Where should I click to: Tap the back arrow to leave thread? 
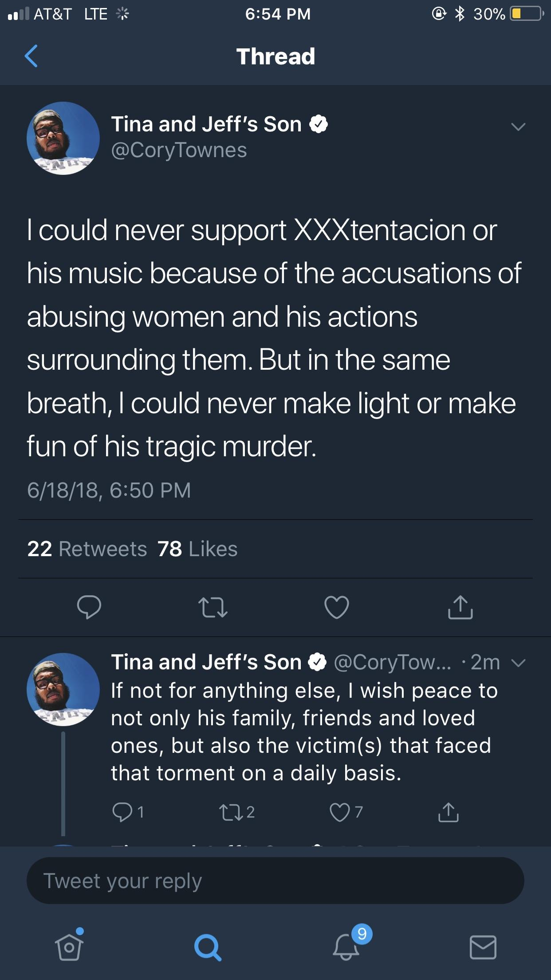click(x=31, y=56)
